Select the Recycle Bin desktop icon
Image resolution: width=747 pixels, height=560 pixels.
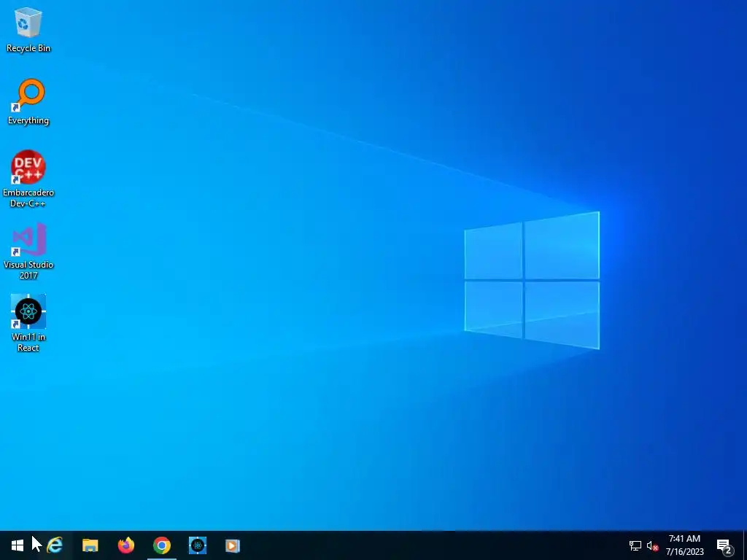[x=28, y=29]
